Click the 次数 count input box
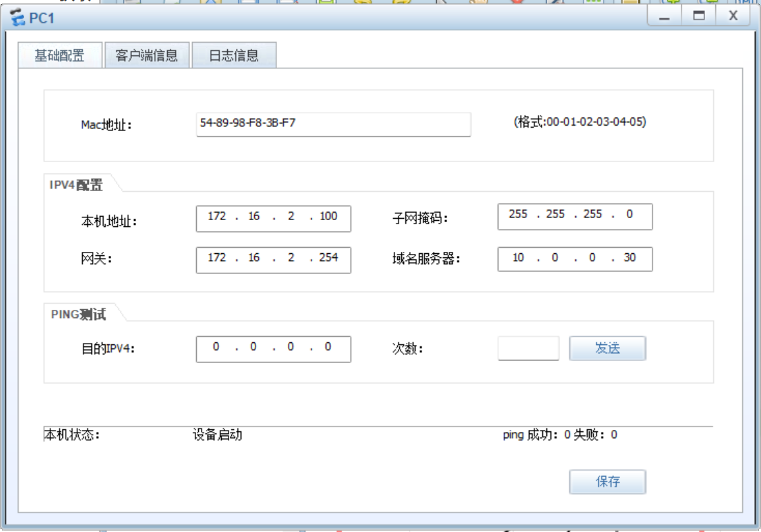 click(528, 348)
